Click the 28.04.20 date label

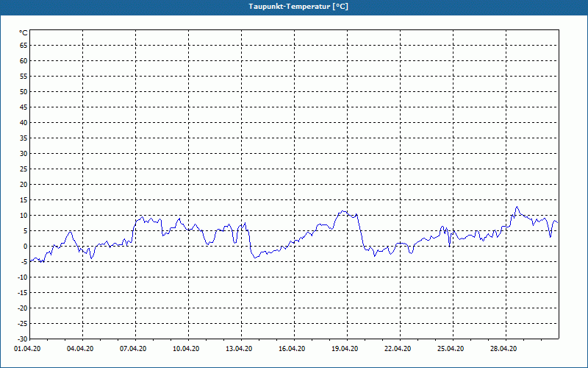[x=503, y=349]
